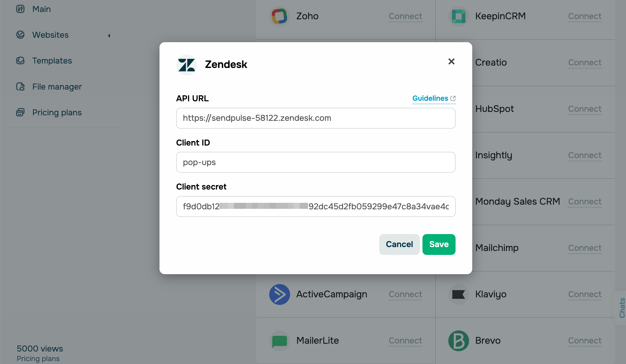Open the Chats side tab
Viewport: 626px width, 364px height.
pos(622,308)
